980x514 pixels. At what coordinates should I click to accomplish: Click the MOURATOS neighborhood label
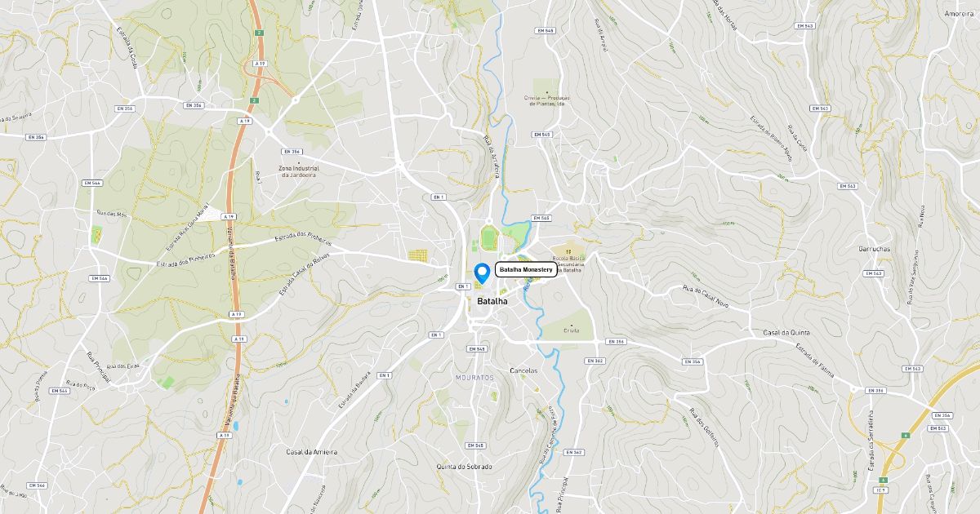(474, 378)
